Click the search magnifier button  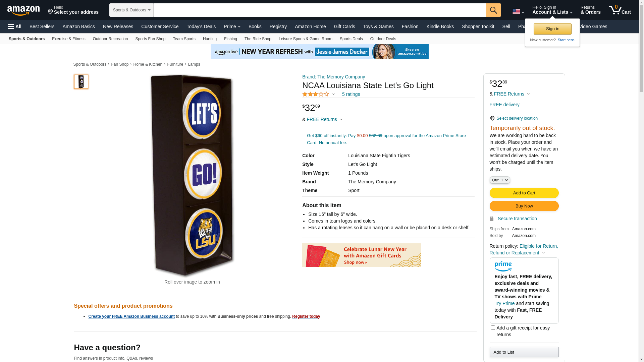point(493,10)
